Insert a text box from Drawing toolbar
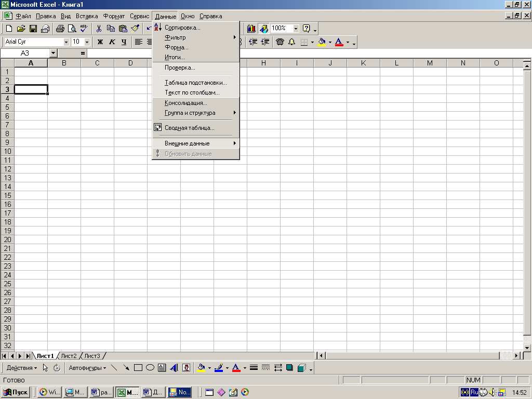 click(x=162, y=368)
